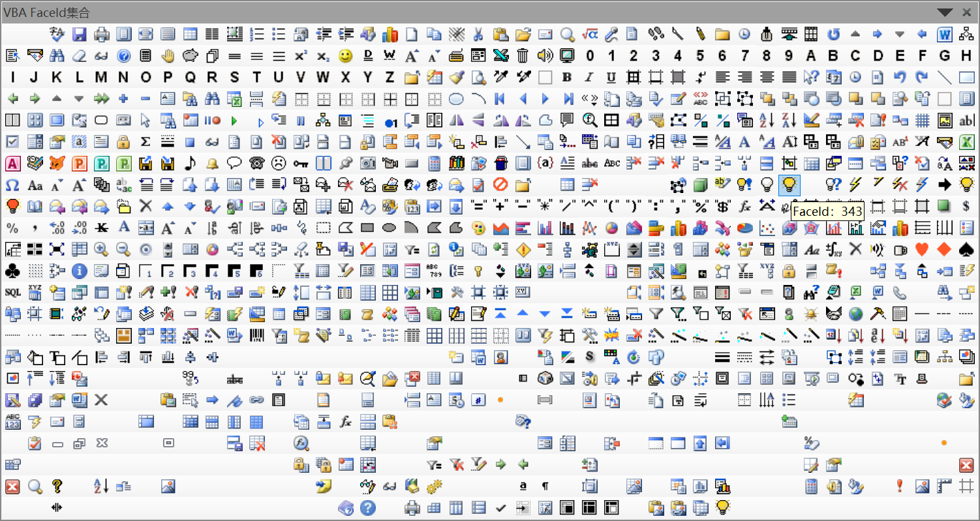Click the SQL icon on the left
Image resolution: width=980 pixels, height=521 pixels.
coord(12,292)
